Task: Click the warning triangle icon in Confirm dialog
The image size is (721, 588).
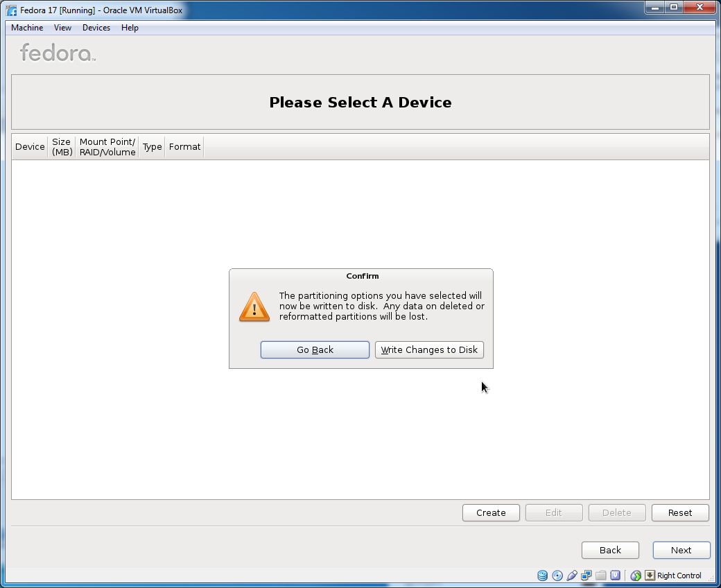Action: click(x=254, y=306)
